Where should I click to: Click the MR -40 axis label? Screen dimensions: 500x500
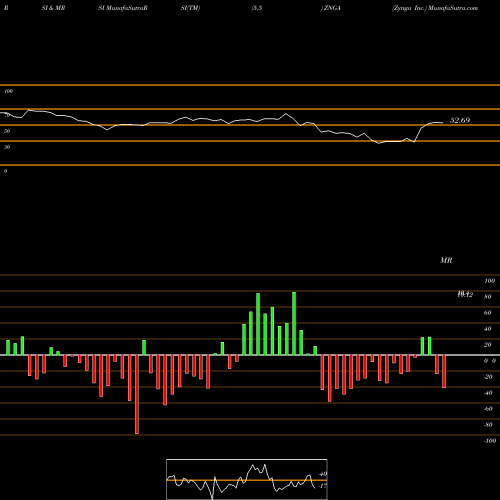pyautogui.click(x=488, y=393)
